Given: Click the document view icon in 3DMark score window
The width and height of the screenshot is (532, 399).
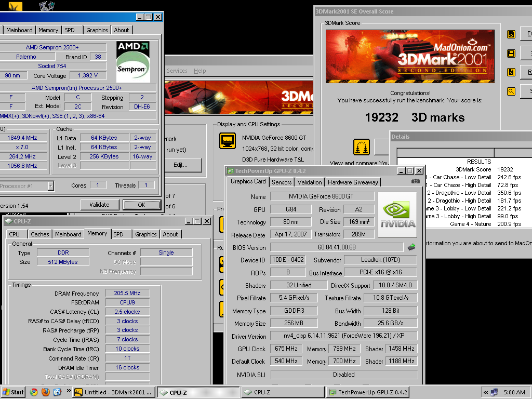Looking at the screenshot, I should (511, 34).
